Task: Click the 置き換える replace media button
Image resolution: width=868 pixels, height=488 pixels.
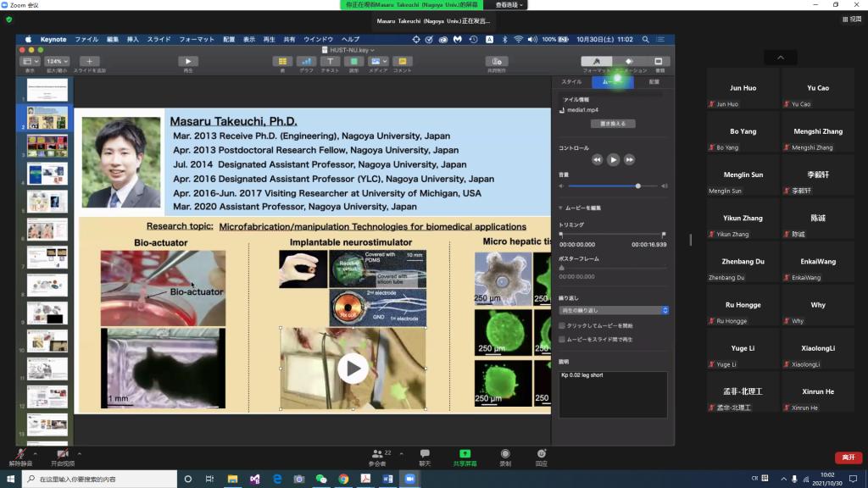Action: (x=613, y=124)
